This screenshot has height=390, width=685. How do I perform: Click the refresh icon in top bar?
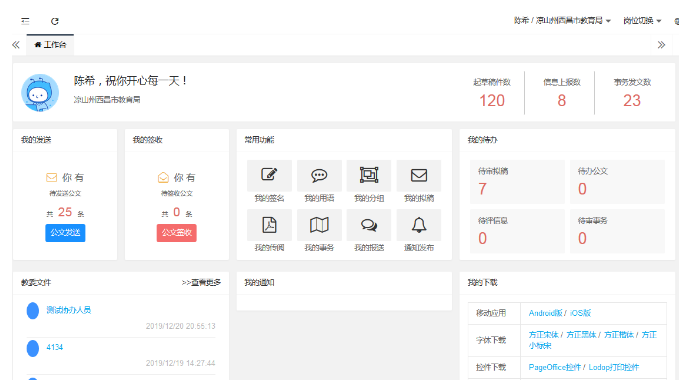[55, 21]
